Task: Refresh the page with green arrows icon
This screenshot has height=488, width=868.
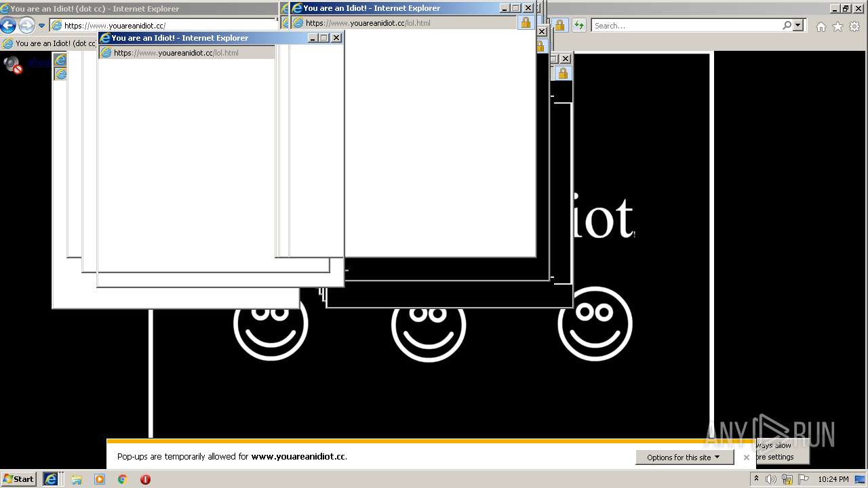Action: [x=578, y=25]
